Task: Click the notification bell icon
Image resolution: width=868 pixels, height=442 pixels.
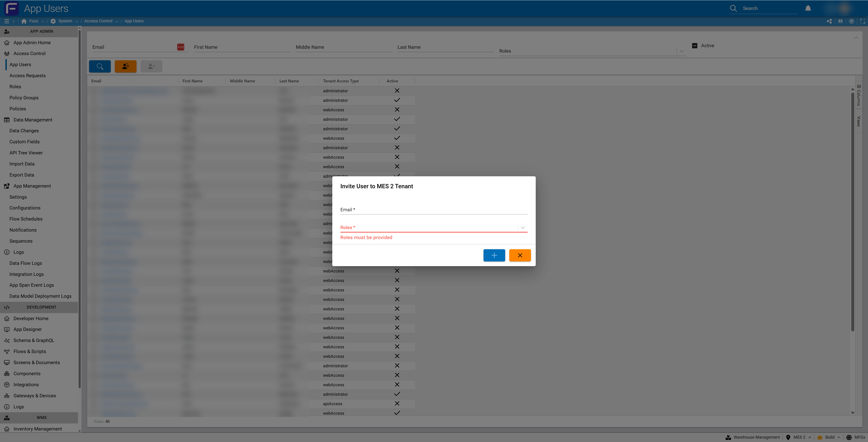Action: 808,8
